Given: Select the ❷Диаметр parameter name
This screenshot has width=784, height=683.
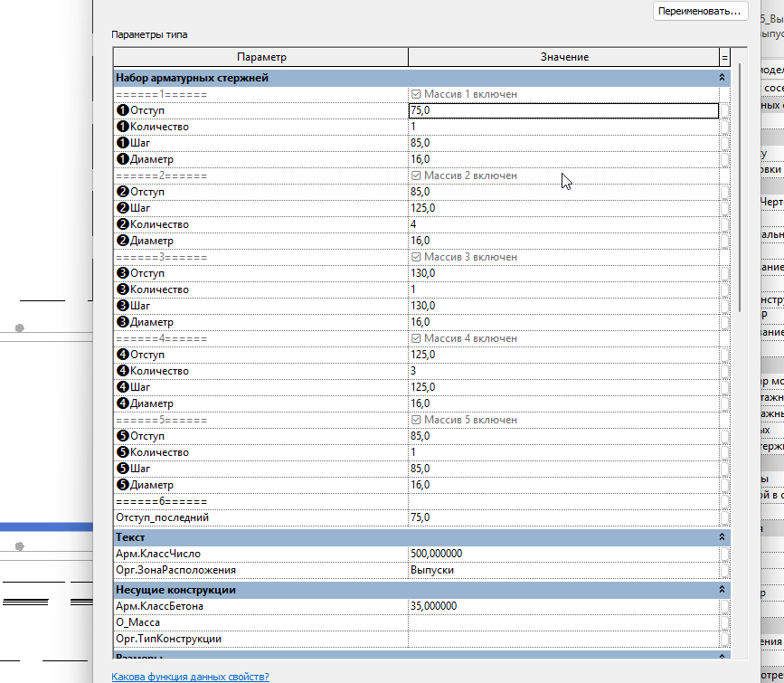Looking at the screenshot, I should pyautogui.click(x=145, y=241).
